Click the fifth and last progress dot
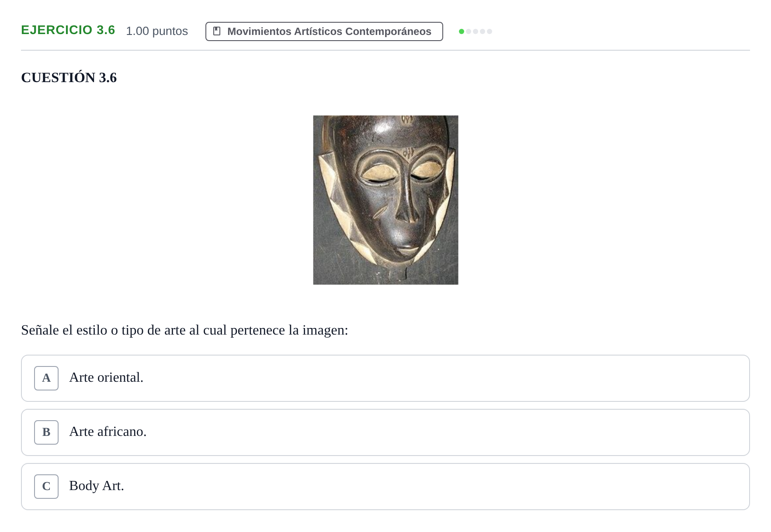This screenshot has width=771, height=532. (490, 31)
